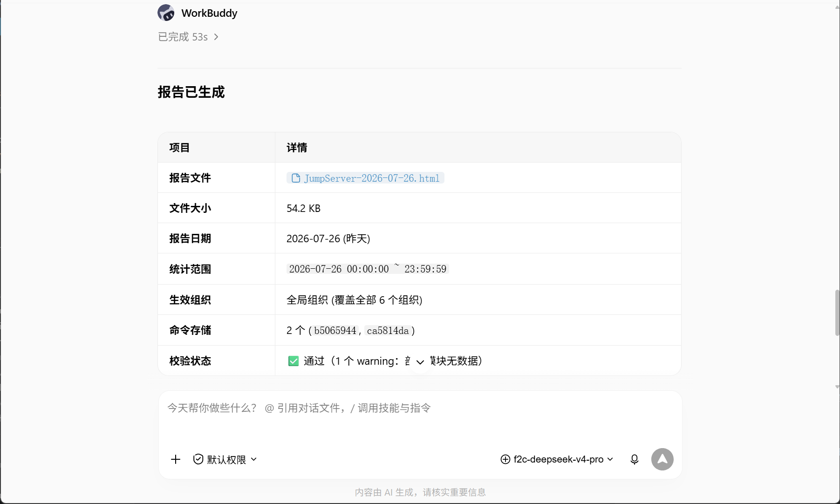Click the 生效组织 row label

190,300
